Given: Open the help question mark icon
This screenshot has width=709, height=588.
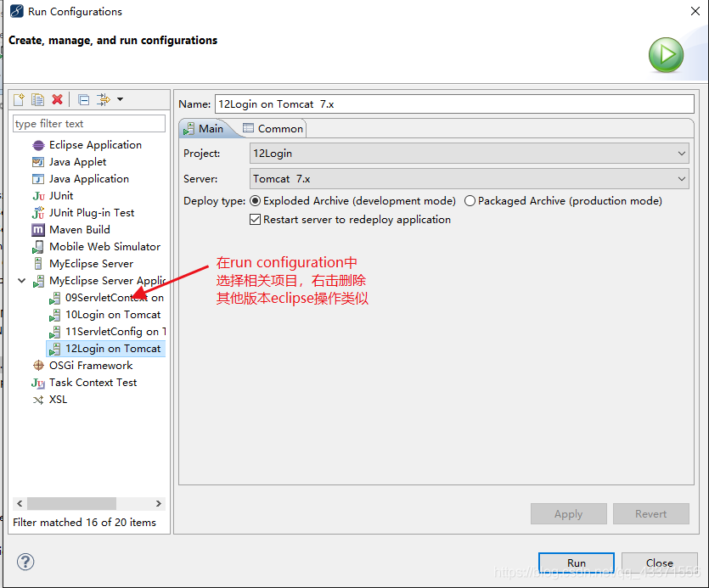Looking at the screenshot, I should pos(25,562).
